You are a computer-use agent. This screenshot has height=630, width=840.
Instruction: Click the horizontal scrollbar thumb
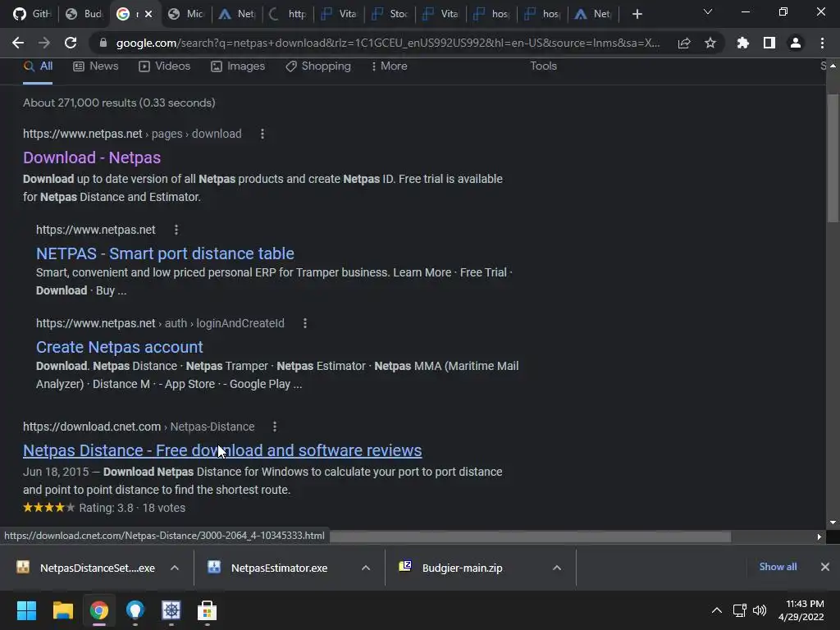click(530, 536)
